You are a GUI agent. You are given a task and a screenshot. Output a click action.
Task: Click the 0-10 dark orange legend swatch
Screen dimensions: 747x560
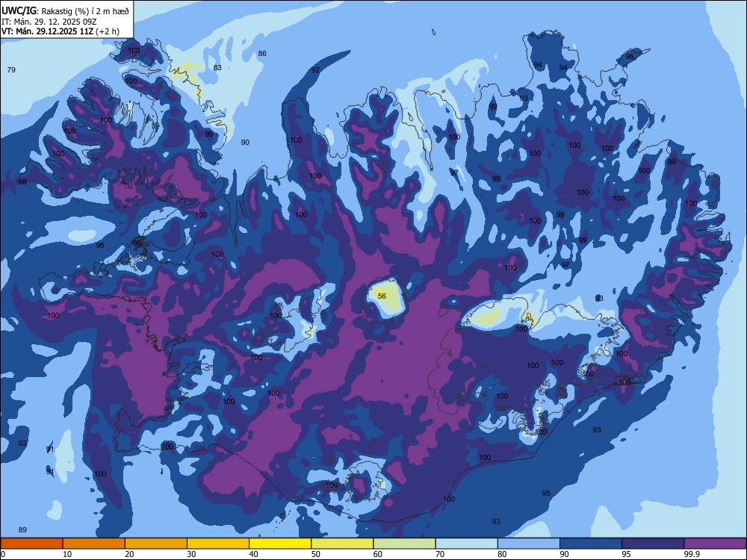point(31,544)
